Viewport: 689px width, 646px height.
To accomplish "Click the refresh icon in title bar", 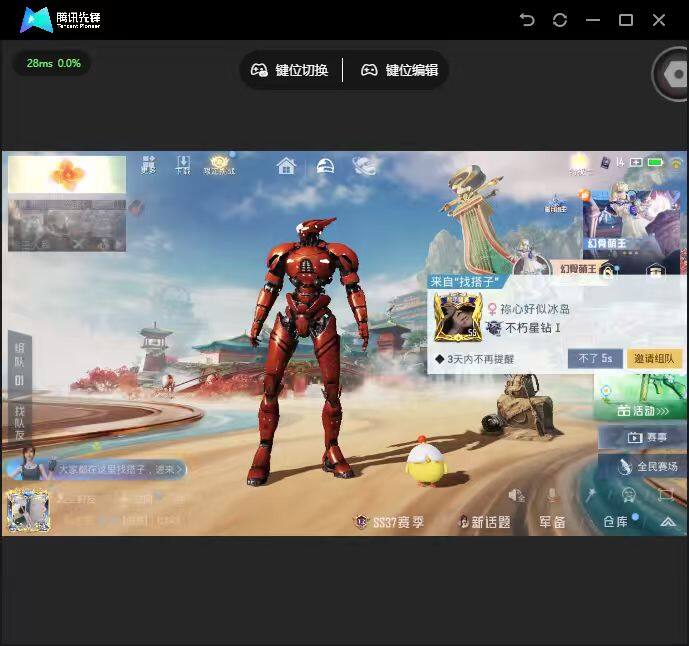I will [x=560, y=20].
